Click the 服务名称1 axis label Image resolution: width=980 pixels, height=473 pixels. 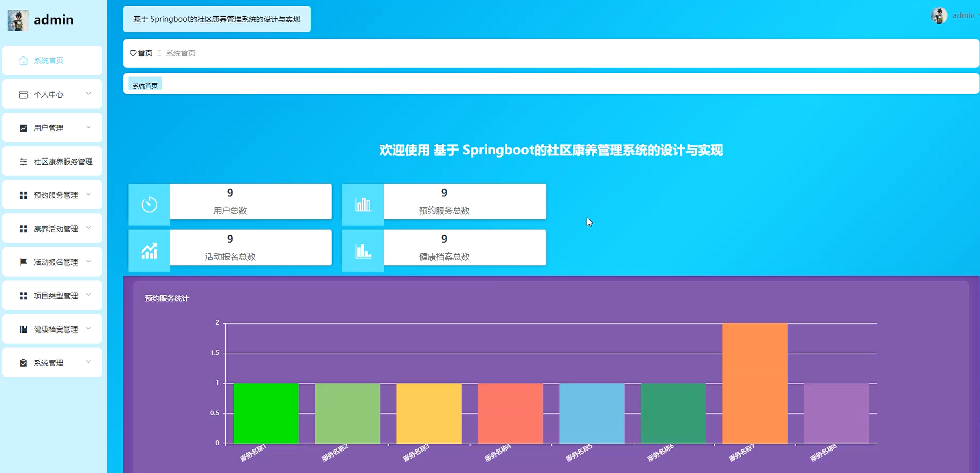point(254,453)
